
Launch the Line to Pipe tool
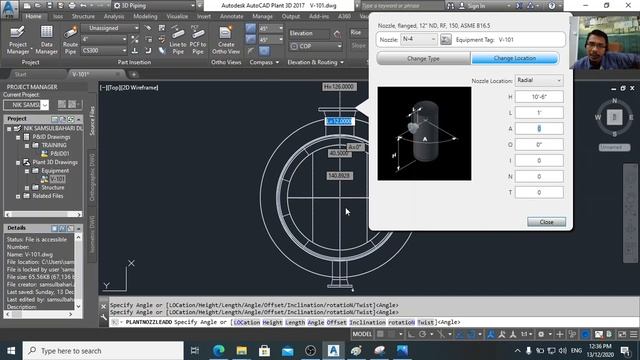point(178,40)
